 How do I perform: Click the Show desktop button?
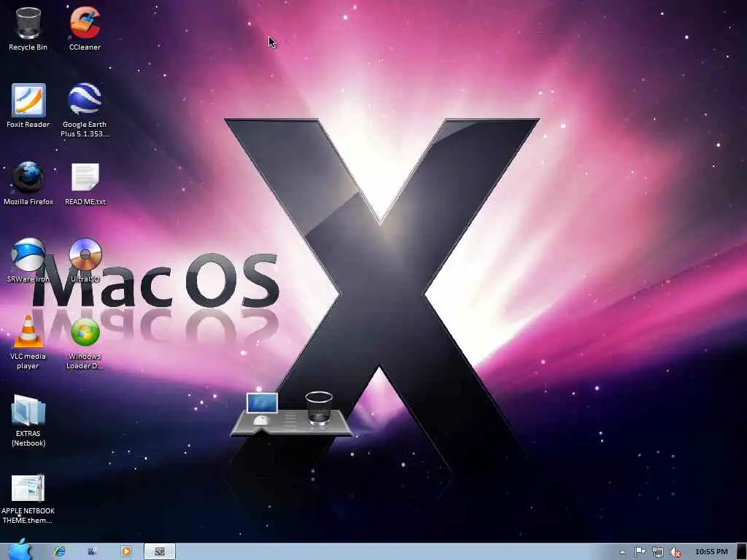tap(741, 551)
